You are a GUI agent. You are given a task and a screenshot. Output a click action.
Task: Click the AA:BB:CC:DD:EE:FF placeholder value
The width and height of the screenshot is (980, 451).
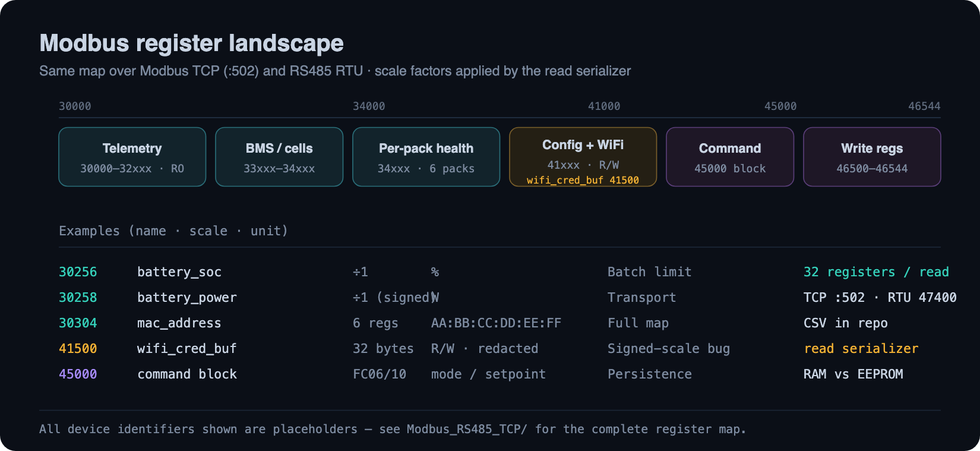[496, 323]
